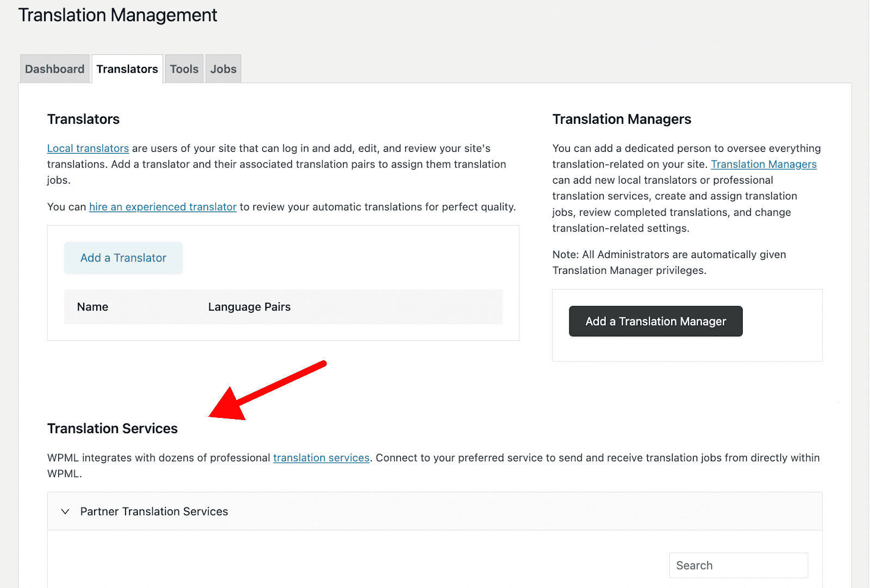The height and width of the screenshot is (588, 870).
Task: Open the Translation Managers link
Action: 763,164
